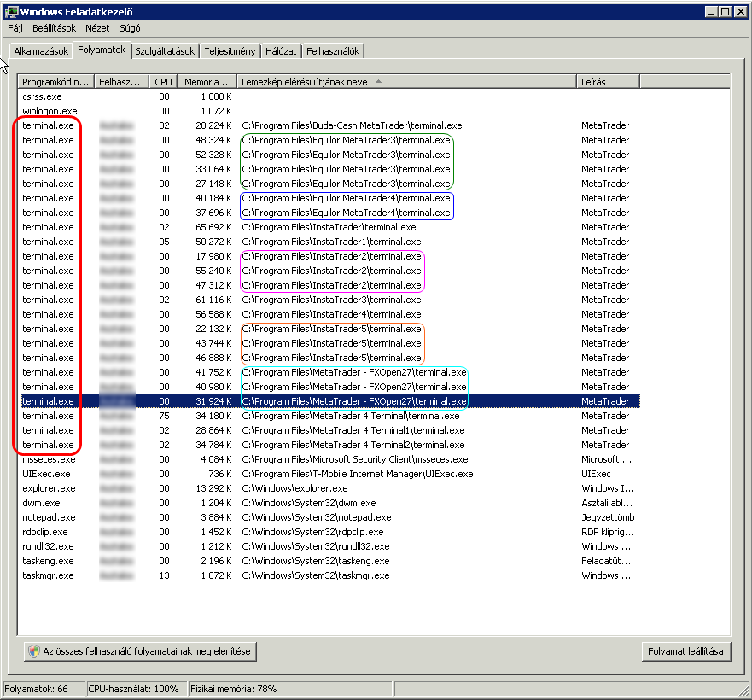752x700 pixels.
Task: Click the Windows Feladatkezelő title bar icon
Action: tap(10, 11)
